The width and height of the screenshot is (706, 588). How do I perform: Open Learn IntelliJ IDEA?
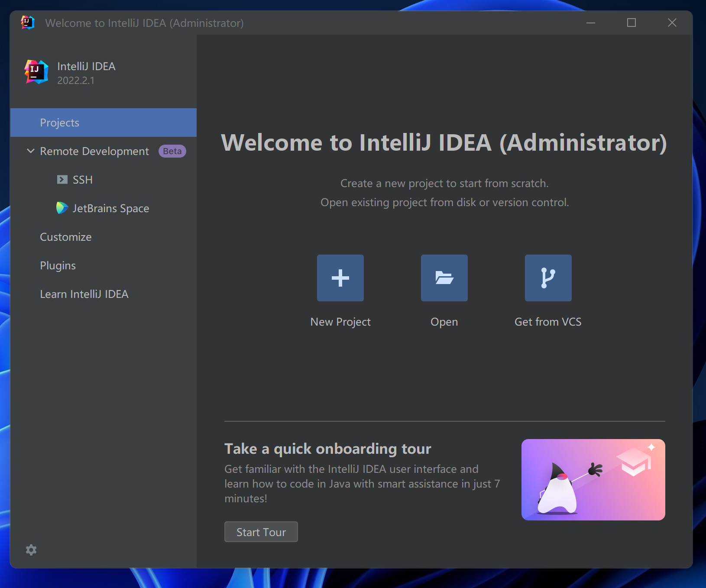click(x=104, y=294)
